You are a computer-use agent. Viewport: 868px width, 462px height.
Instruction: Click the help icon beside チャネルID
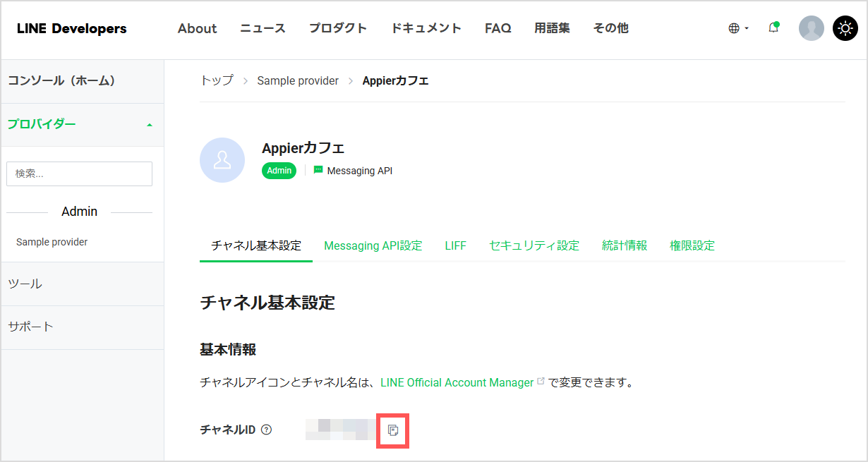pyautogui.click(x=266, y=430)
